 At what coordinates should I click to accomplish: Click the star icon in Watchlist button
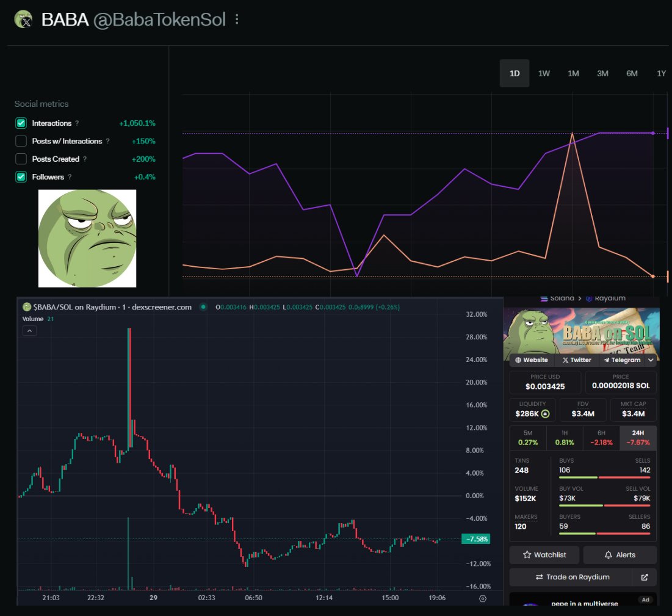(527, 555)
